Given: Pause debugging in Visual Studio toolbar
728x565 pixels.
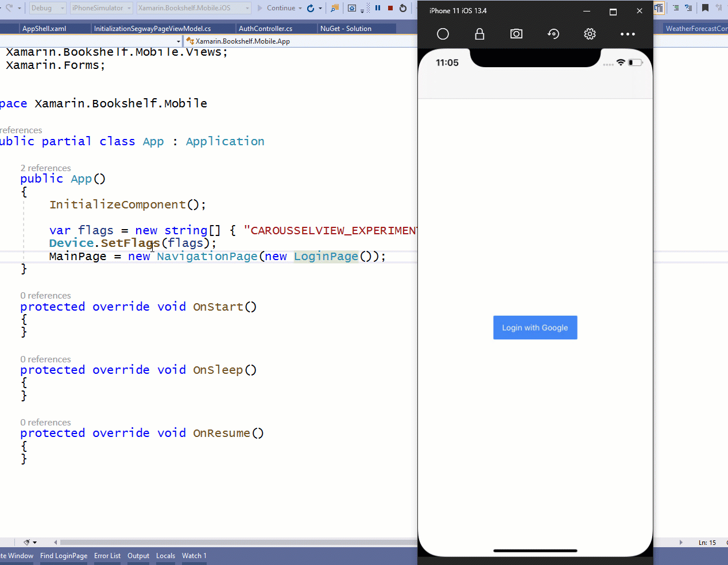Looking at the screenshot, I should (378, 8).
